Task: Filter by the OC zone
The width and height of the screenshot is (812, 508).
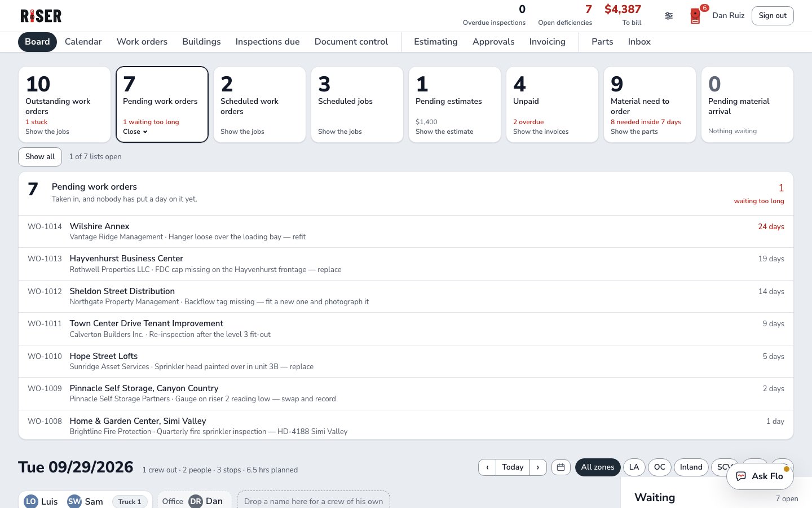Action: coord(660,467)
